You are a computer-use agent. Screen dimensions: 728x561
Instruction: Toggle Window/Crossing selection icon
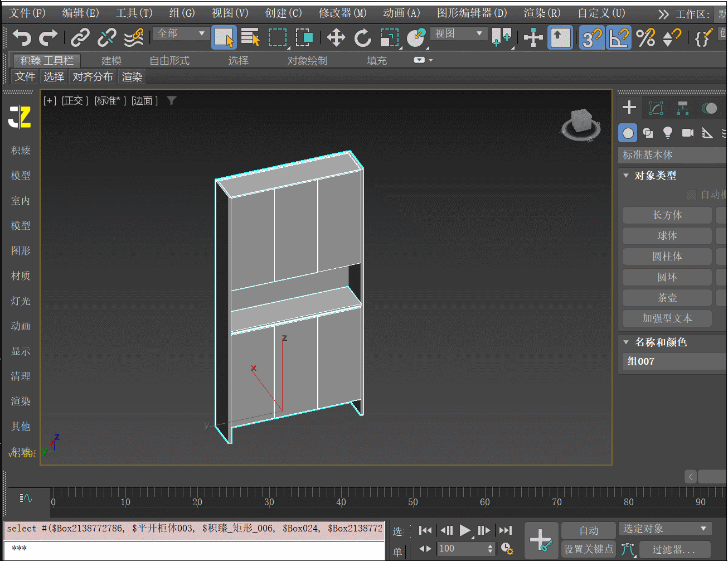tap(304, 37)
